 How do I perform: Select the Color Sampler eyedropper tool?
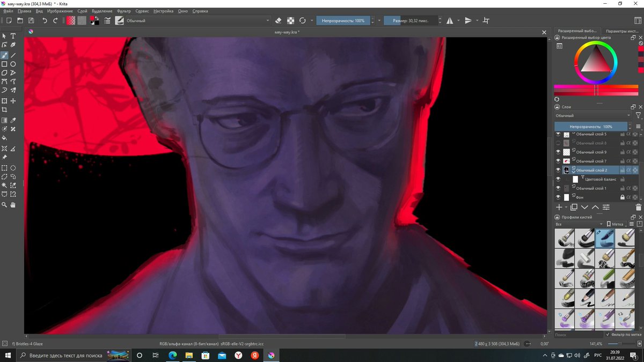coord(13,120)
